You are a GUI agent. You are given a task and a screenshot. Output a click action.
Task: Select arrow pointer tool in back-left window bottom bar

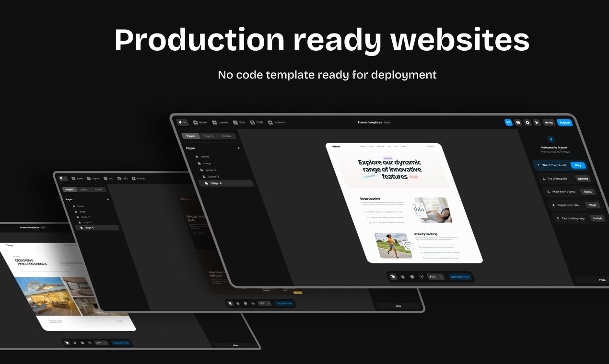(x=67, y=343)
